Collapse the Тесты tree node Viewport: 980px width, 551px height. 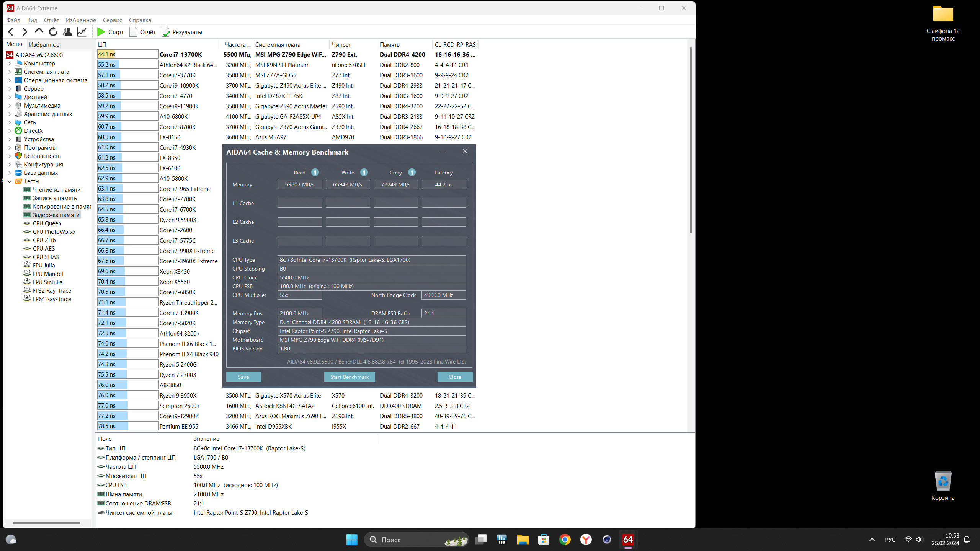click(10, 181)
